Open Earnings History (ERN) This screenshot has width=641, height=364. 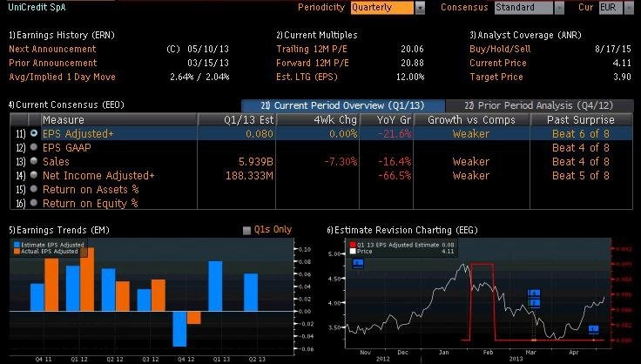pyautogui.click(x=62, y=35)
